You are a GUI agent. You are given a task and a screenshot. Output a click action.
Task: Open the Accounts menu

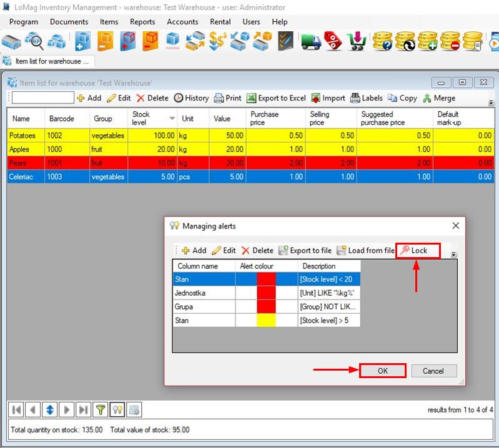click(182, 22)
